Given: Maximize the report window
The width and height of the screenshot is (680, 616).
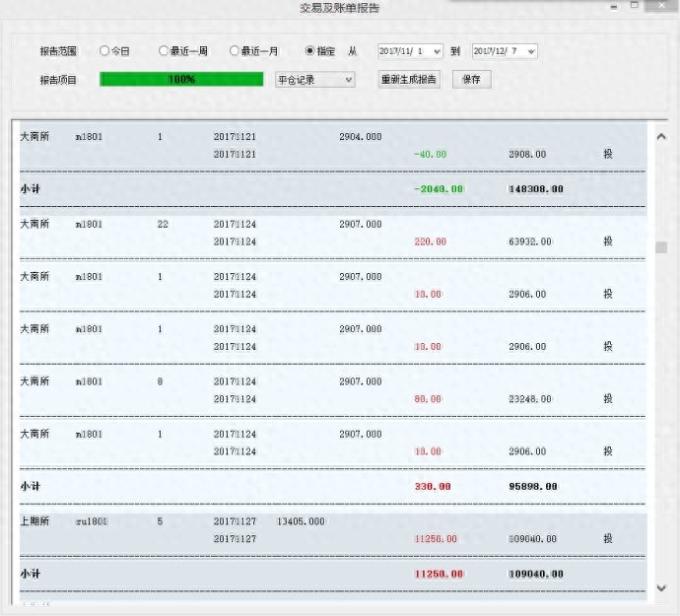Looking at the screenshot, I should [x=635, y=6].
